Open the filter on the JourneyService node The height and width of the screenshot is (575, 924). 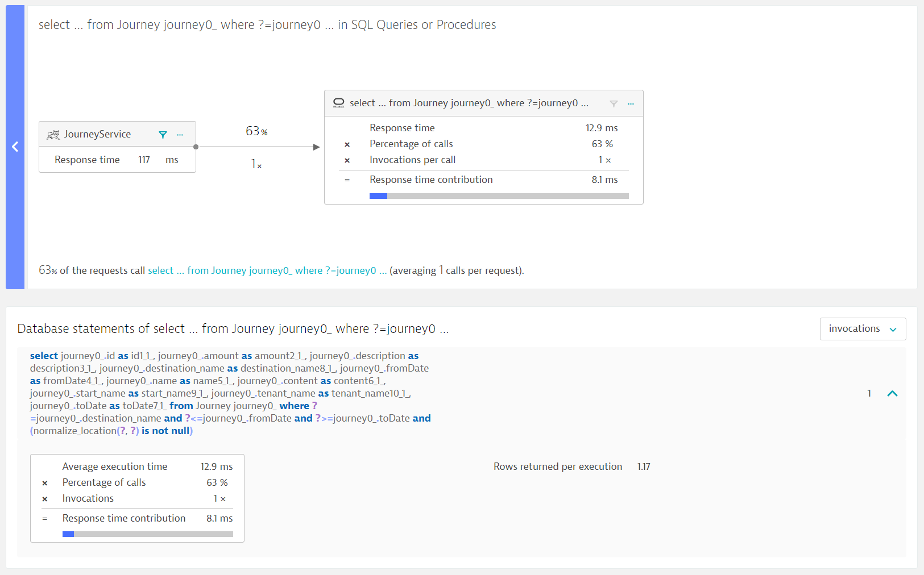click(x=163, y=135)
